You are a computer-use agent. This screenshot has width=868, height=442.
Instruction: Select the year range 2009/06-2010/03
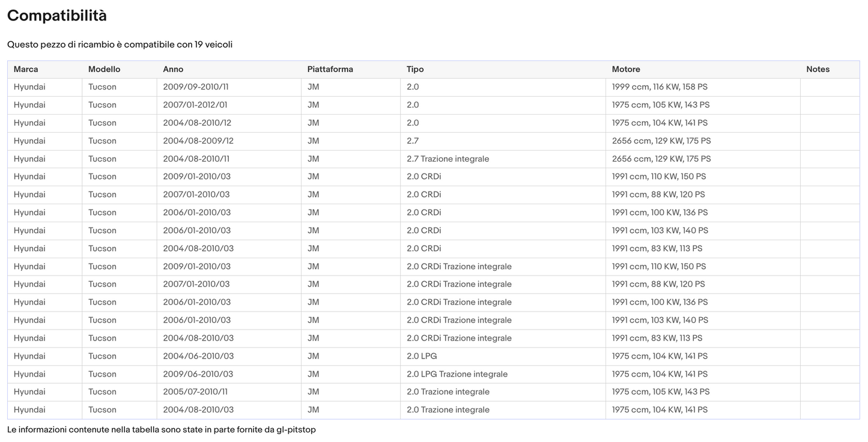(x=198, y=374)
